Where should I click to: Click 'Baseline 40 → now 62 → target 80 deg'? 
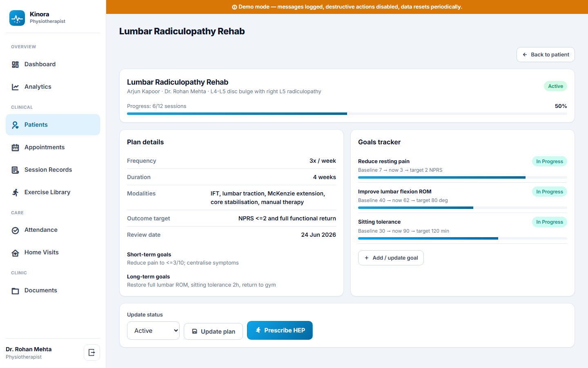403,200
